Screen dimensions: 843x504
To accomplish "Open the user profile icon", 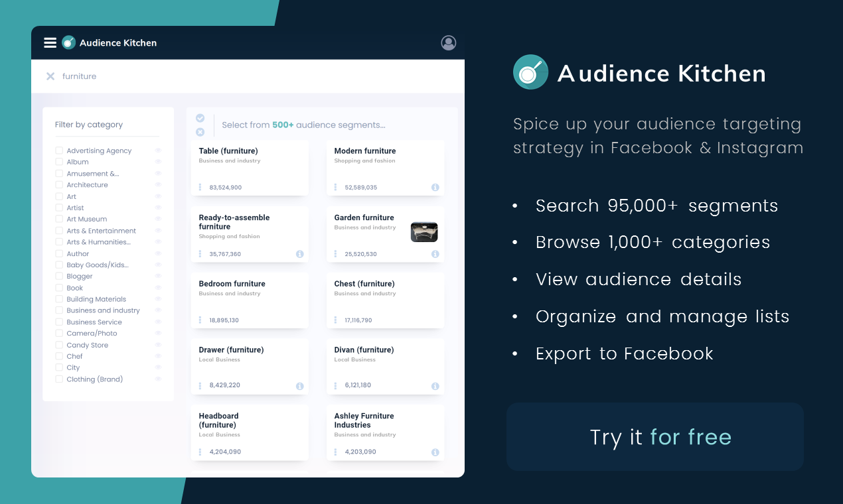I will click(449, 42).
